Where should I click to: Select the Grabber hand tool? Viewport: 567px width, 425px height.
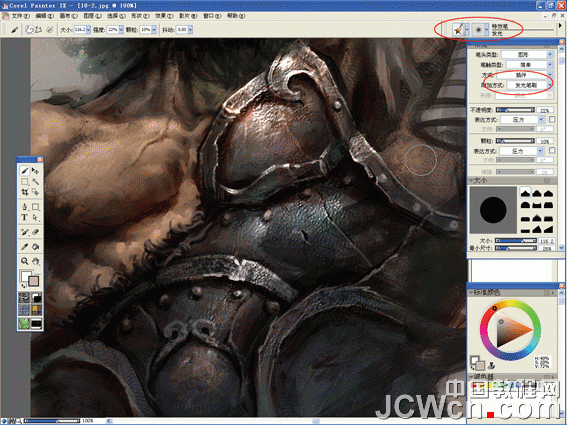(35, 261)
